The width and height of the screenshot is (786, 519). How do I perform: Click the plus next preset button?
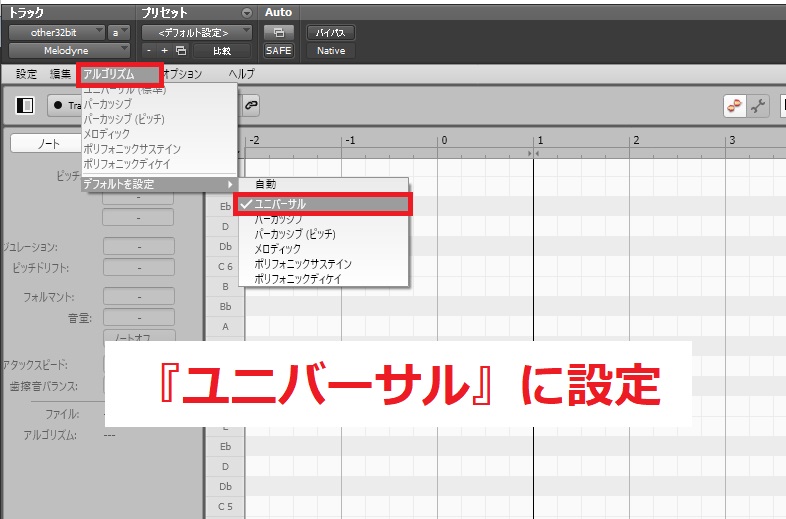164,50
